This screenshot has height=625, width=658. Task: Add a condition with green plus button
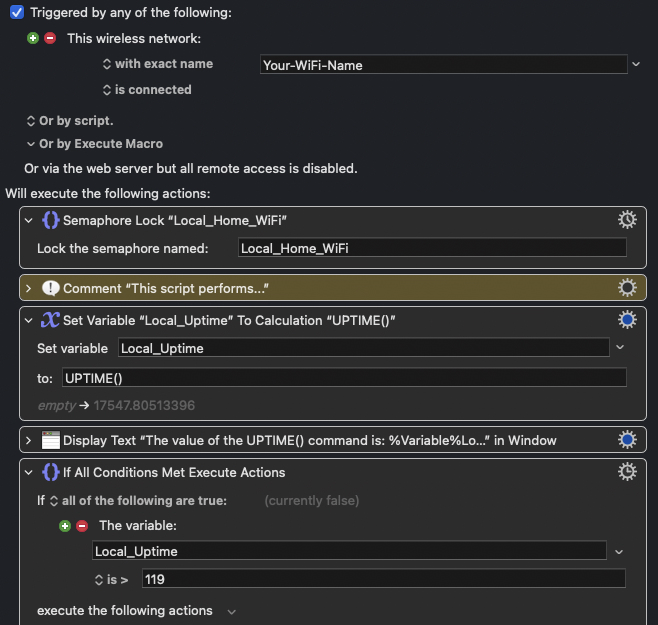pyautogui.click(x=66, y=526)
